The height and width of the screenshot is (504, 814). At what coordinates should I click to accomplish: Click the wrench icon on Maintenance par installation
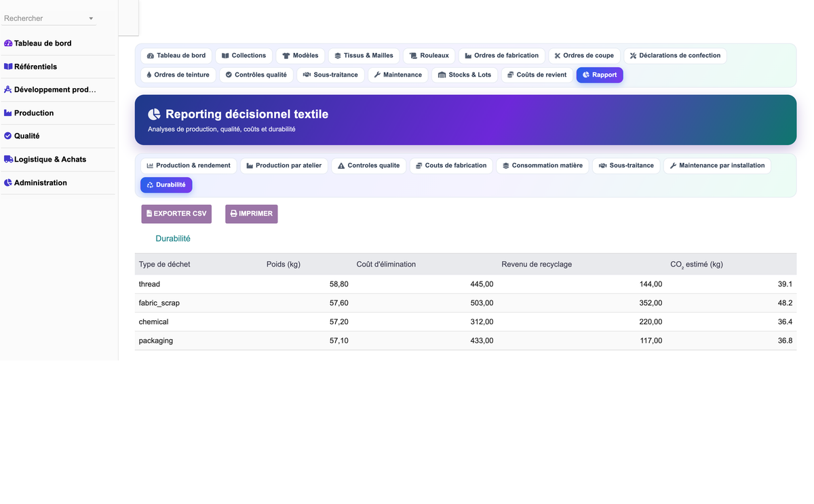point(673,166)
